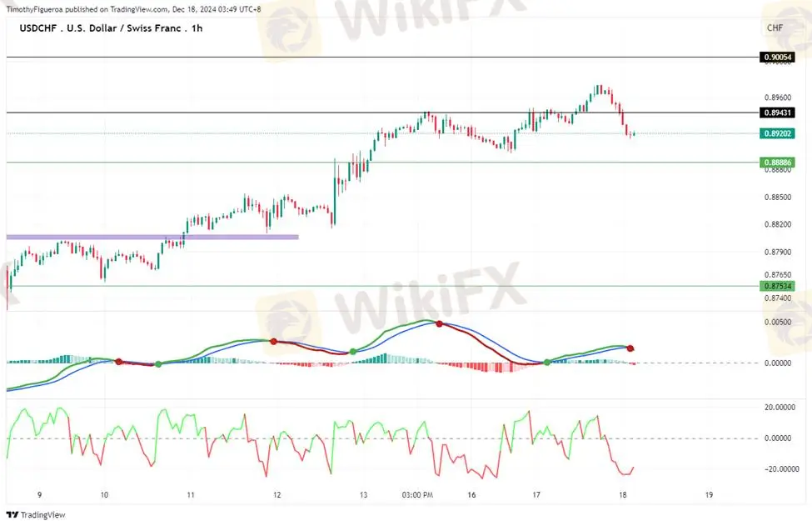Click the TradingView logo at bottom left
812x526 pixels.
(36, 514)
